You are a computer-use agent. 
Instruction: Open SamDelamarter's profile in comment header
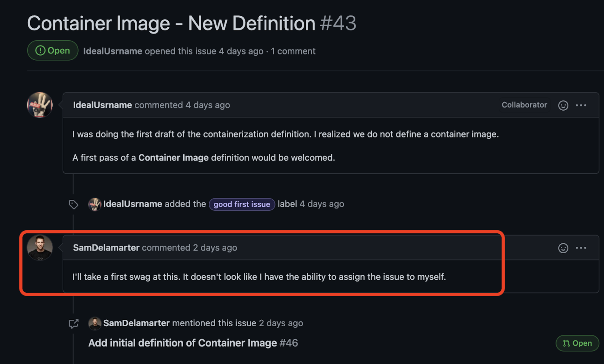106,248
